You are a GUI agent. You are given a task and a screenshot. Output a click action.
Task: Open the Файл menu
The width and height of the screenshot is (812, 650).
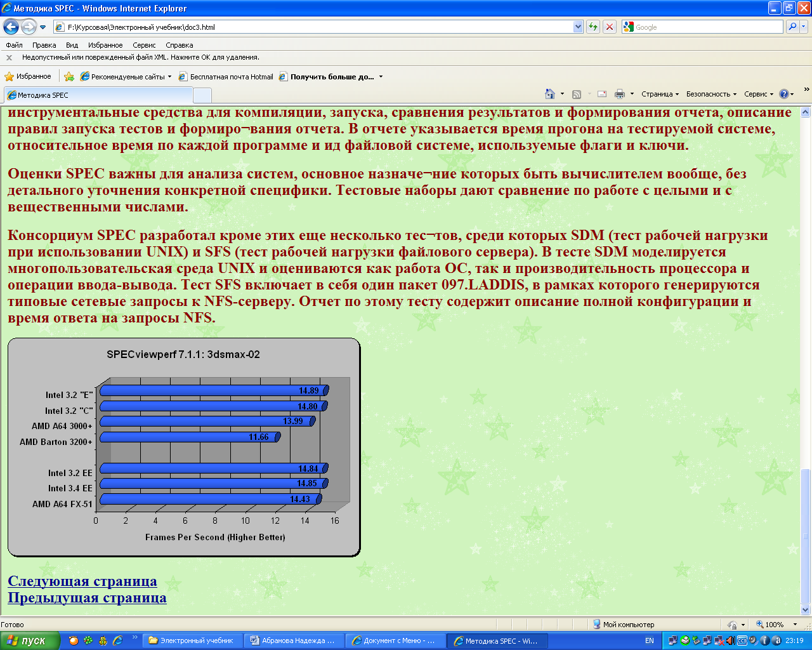tap(14, 45)
